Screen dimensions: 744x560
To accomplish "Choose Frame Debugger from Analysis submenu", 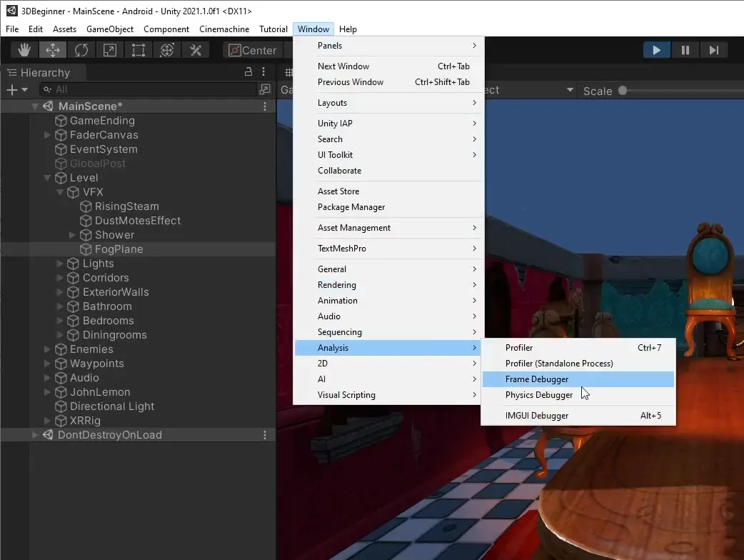I will click(537, 379).
